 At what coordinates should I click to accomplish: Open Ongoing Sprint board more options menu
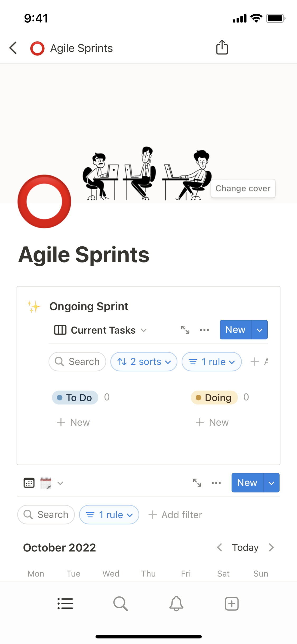click(204, 330)
